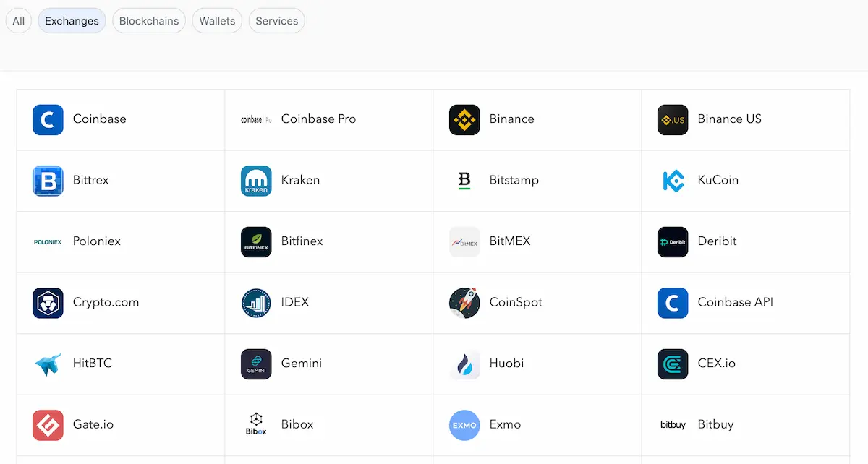Click the IDEX logo icon

click(x=256, y=303)
